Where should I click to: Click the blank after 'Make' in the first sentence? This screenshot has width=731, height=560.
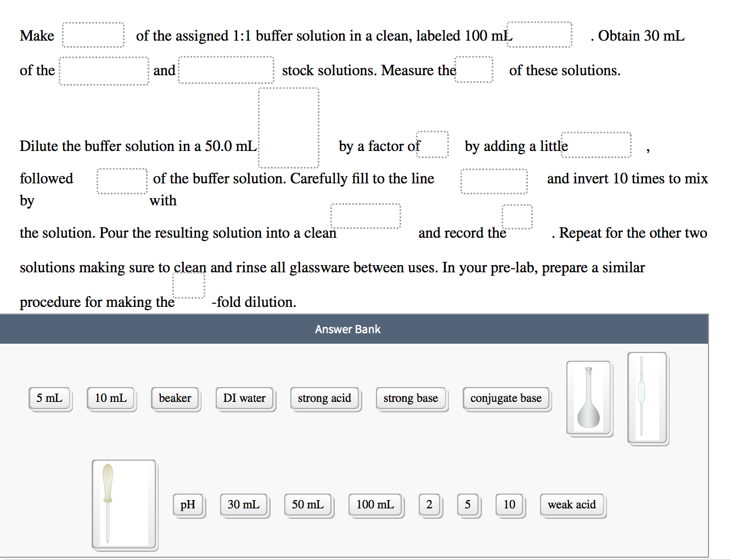pyautogui.click(x=93, y=35)
